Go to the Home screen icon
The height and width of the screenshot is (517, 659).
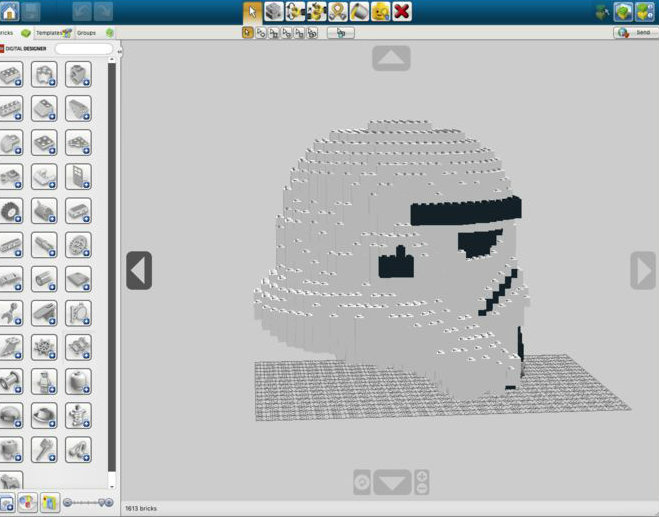pos(9,11)
